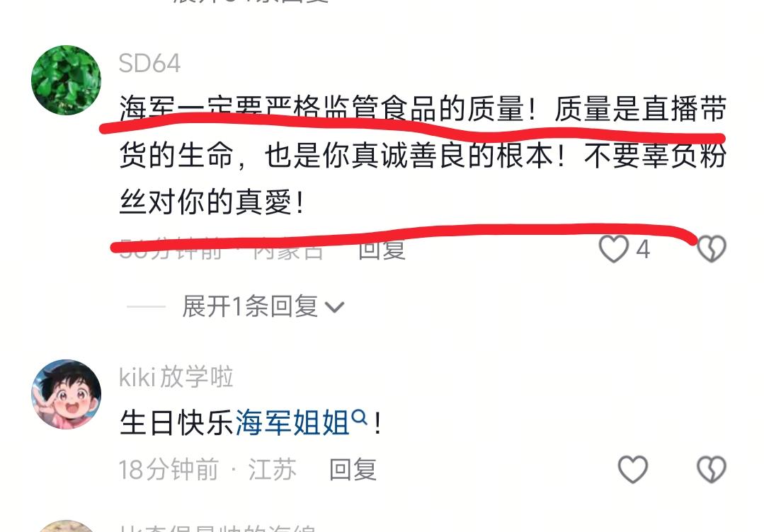The image size is (764, 532).
Task: Select SD64's comment text about 质量
Action: (x=423, y=155)
